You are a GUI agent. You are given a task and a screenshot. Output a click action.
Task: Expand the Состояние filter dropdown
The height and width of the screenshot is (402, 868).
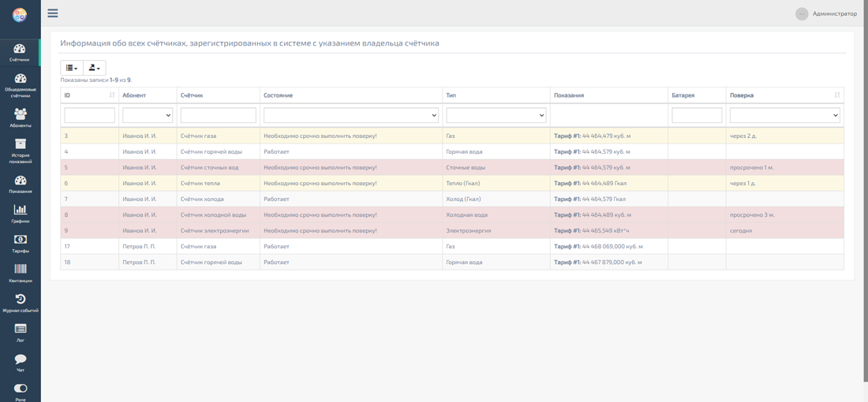[x=350, y=115]
